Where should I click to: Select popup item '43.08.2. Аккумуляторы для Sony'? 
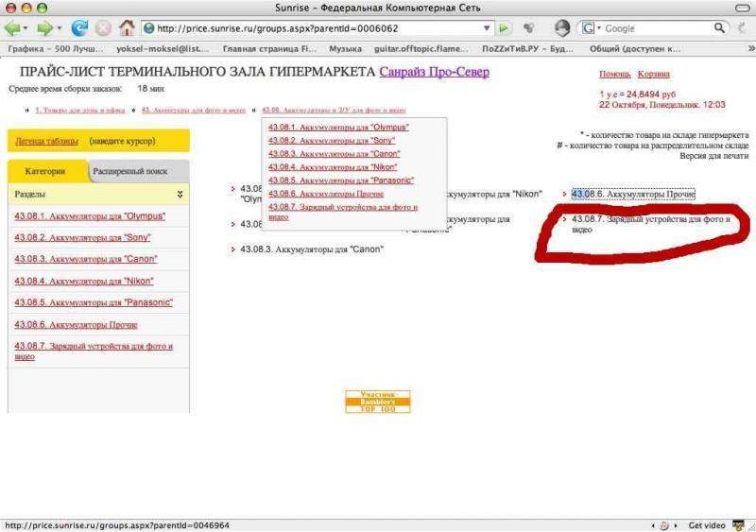click(332, 141)
